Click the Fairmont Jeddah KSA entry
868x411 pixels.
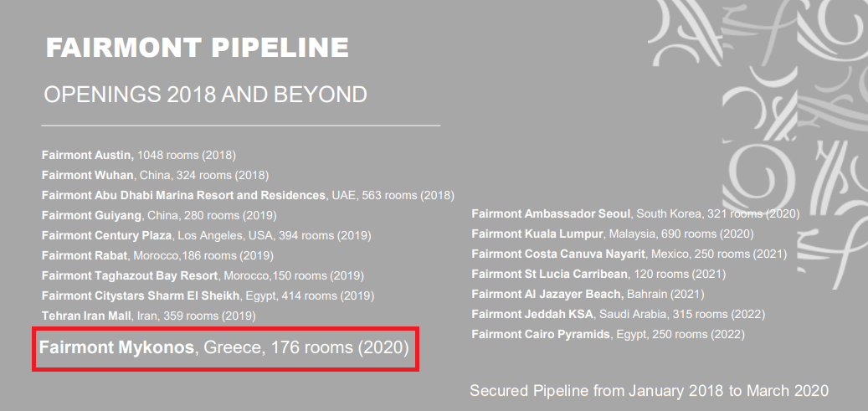pyautogui.click(x=618, y=314)
